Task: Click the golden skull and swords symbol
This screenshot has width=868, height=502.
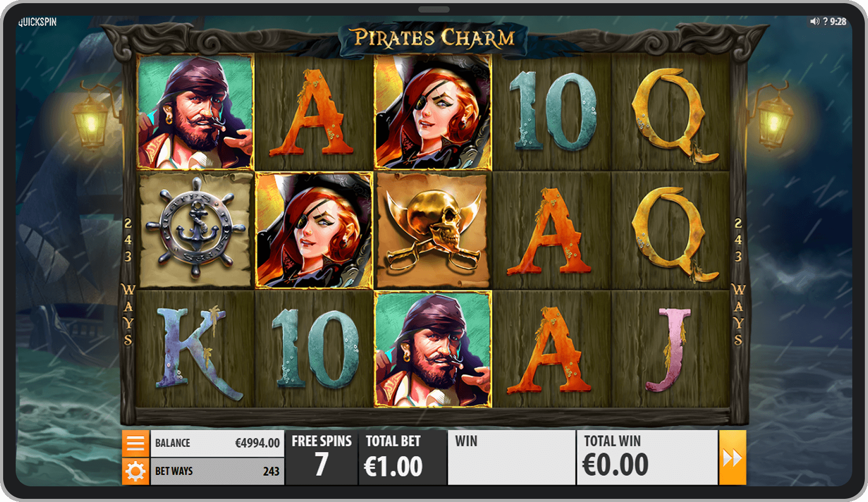Action: (x=433, y=230)
